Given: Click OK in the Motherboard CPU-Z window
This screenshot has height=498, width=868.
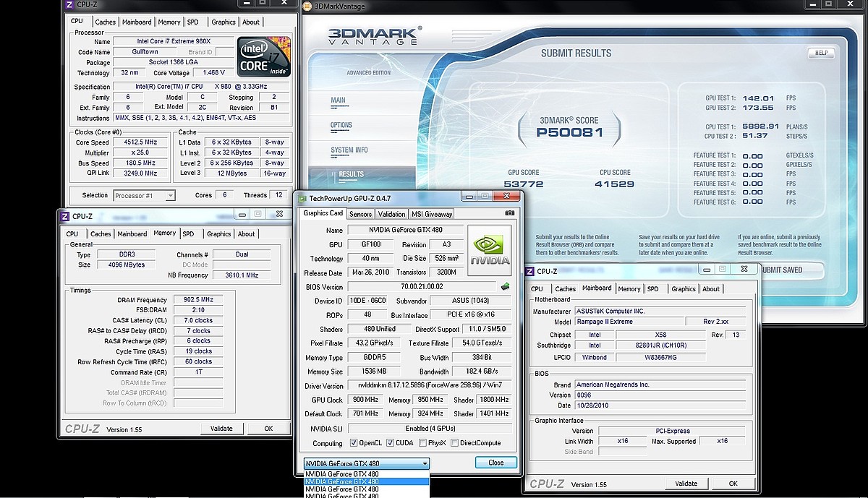Looking at the screenshot, I should coord(733,484).
